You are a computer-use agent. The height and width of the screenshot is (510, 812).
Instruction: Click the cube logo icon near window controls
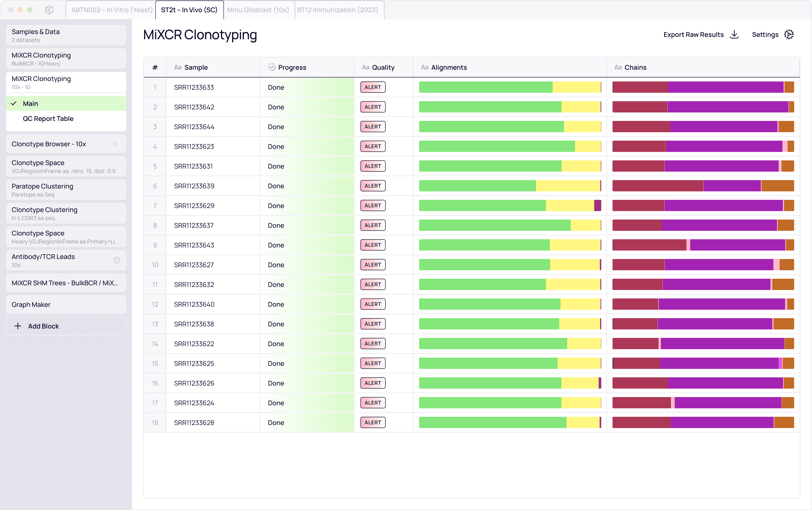[49, 10]
